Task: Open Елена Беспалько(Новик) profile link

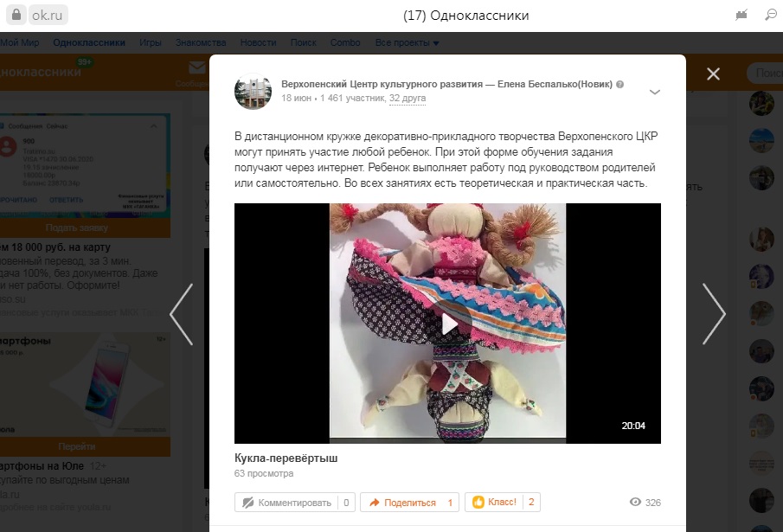Action: tap(555, 85)
